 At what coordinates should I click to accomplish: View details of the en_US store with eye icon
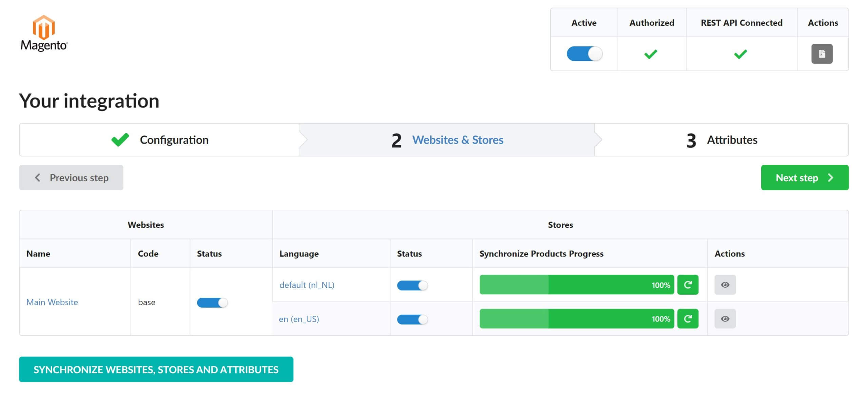point(725,318)
